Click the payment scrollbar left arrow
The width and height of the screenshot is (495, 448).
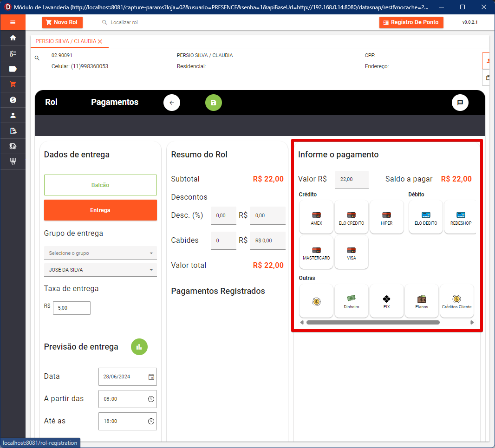[x=302, y=322]
